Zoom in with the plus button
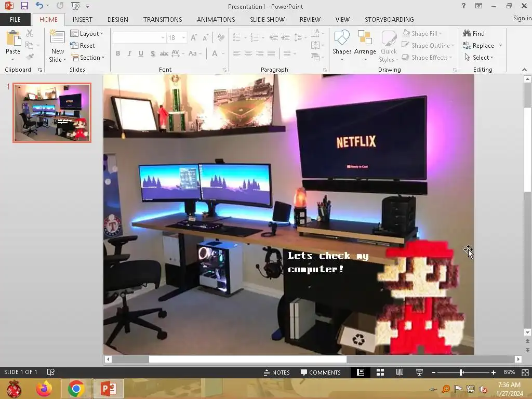Screen dimensions: 532x399 pyautogui.click(x=494, y=373)
